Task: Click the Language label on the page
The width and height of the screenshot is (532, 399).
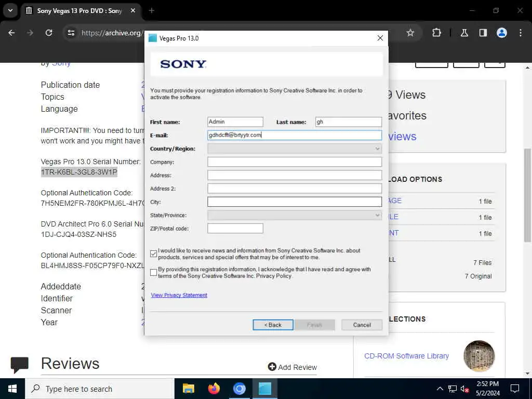Action: (x=59, y=109)
